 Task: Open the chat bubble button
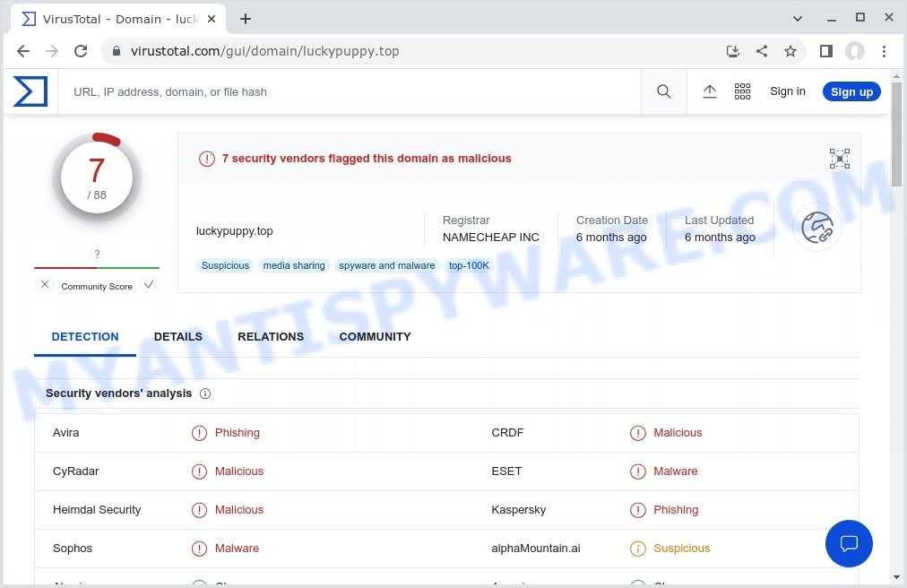tap(849, 543)
